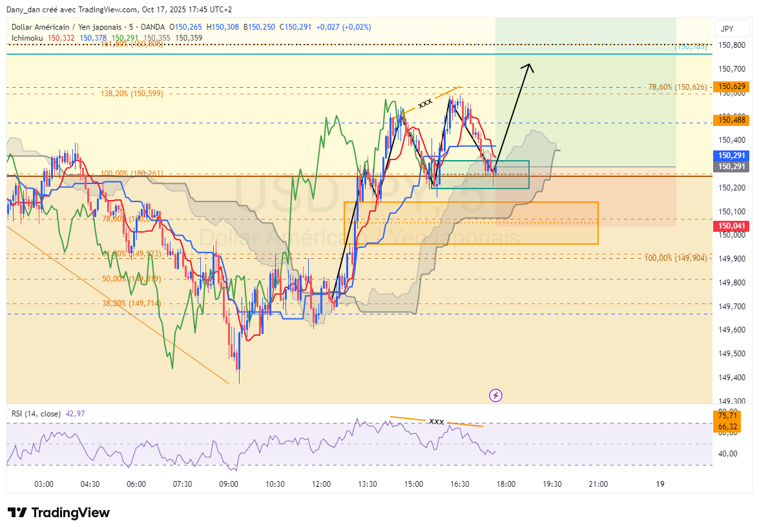
Task: Click the red 150,041 price tag
Action: [731, 226]
